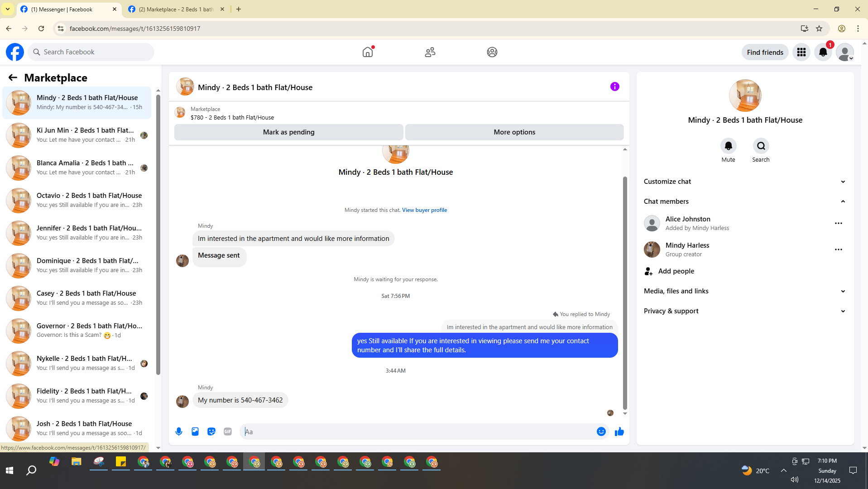Viewport: 868px width, 489px height.
Task: Open tab search dropdown arrow
Action: [8, 9]
